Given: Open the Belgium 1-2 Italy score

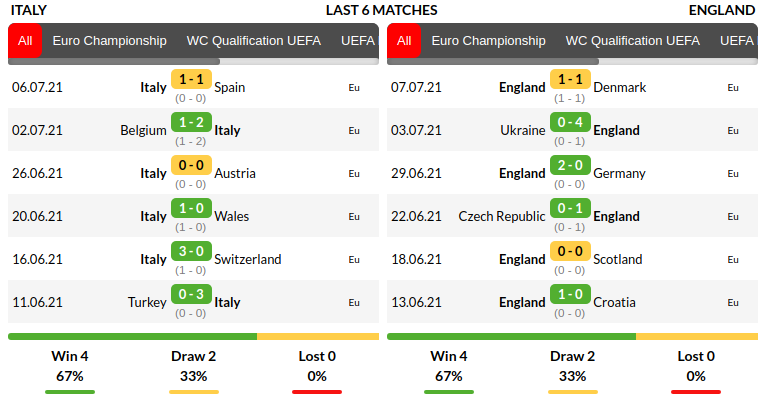Looking at the screenshot, I should point(190,122).
